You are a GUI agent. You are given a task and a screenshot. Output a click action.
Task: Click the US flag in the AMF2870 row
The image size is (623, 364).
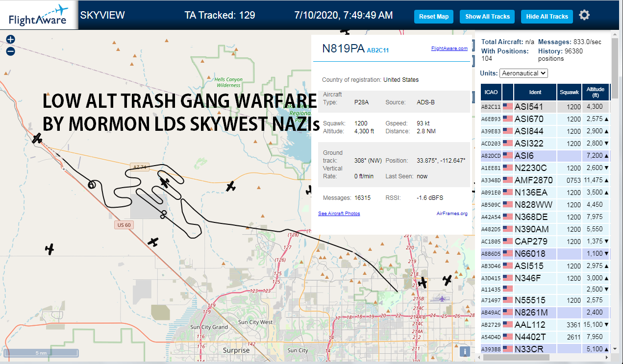[x=507, y=180]
